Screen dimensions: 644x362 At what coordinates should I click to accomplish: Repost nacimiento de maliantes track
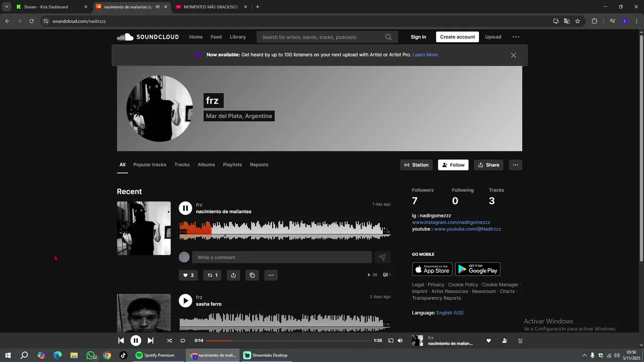212,275
